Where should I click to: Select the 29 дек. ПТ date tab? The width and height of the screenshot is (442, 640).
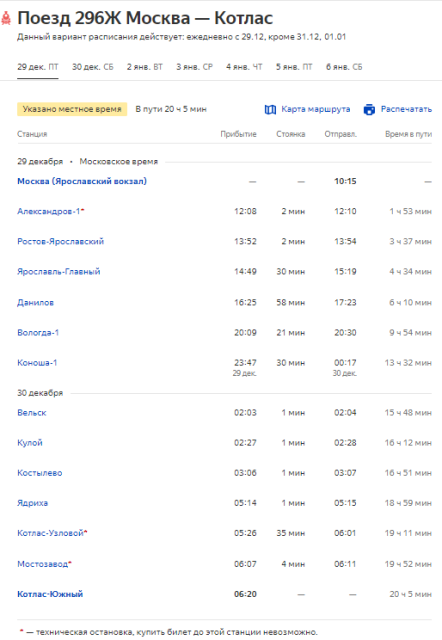38,67
